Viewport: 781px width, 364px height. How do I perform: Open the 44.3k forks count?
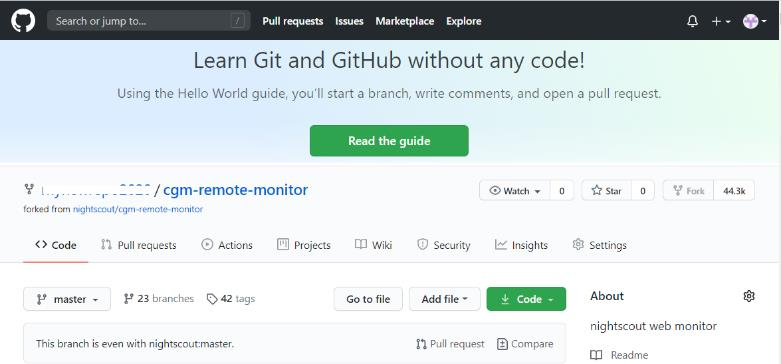point(734,191)
